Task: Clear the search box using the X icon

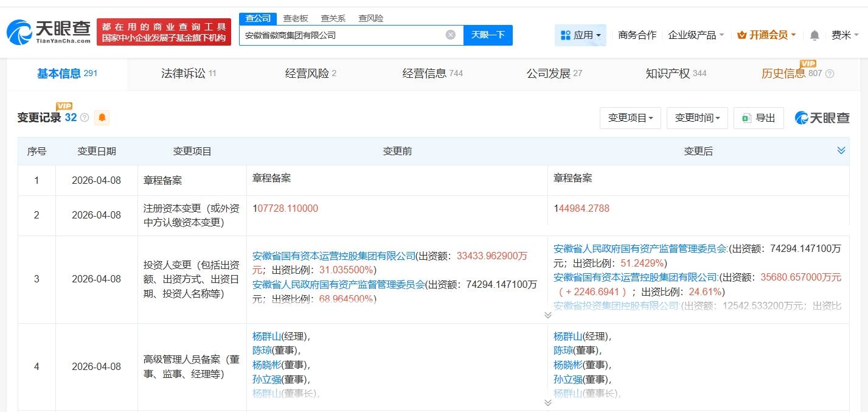Action: click(450, 35)
